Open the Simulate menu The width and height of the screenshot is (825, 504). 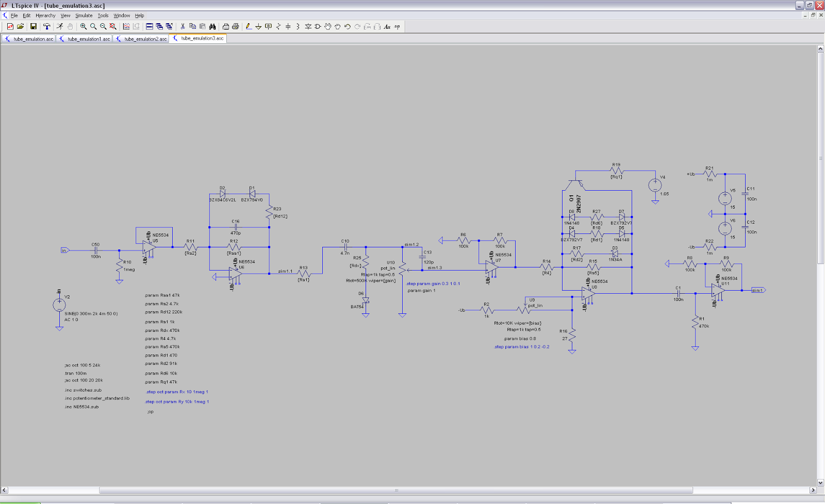pyautogui.click(x=84, y=15)
